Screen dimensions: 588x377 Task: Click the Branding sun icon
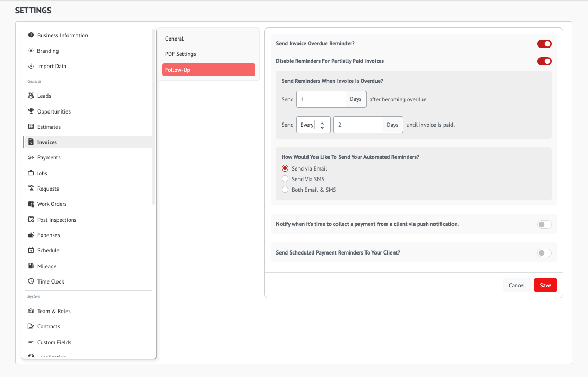[31, 51]
